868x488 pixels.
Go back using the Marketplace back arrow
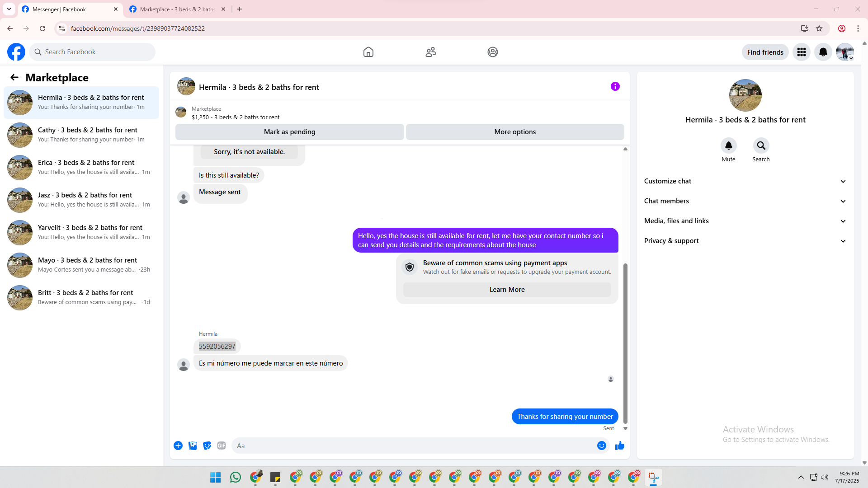click(x=14, y=77)
